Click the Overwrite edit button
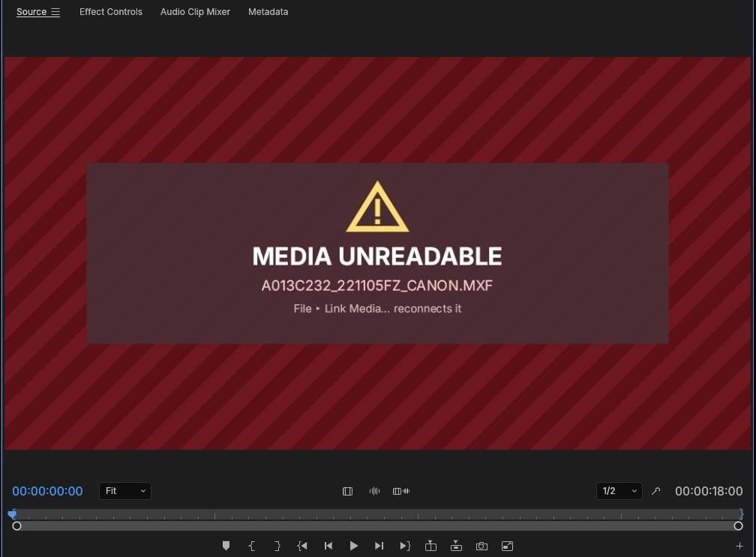 tap(456, 546)
